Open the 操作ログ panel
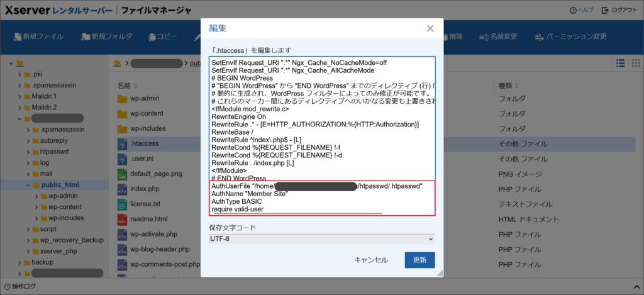Viewport: 644px width, 295px height. (20, 286)
